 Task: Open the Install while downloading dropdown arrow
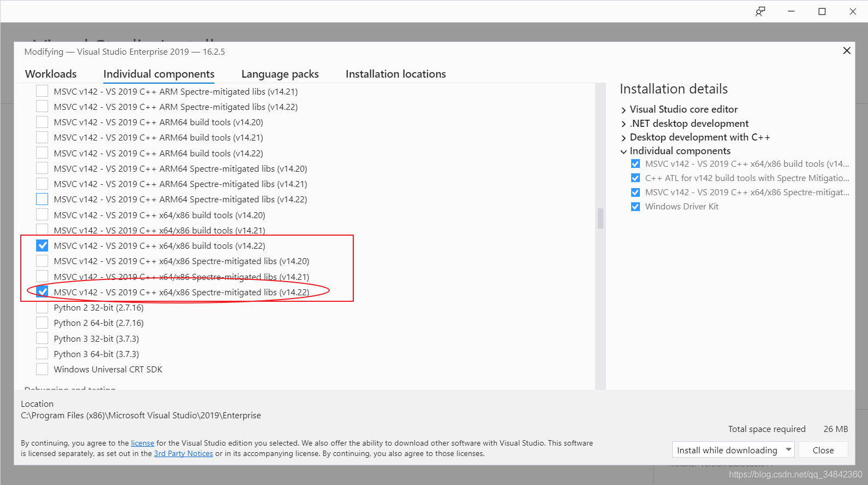coord(788,450)
